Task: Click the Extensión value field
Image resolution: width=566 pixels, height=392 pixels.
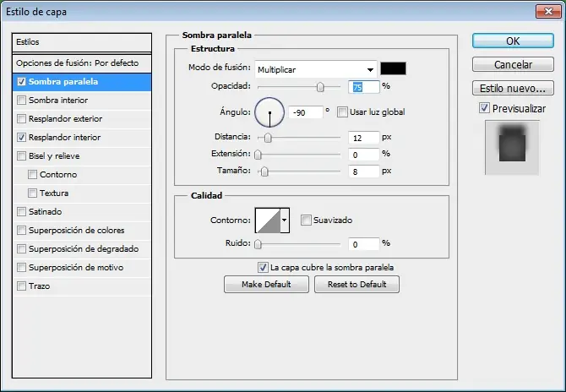Action: pos(364,155)
